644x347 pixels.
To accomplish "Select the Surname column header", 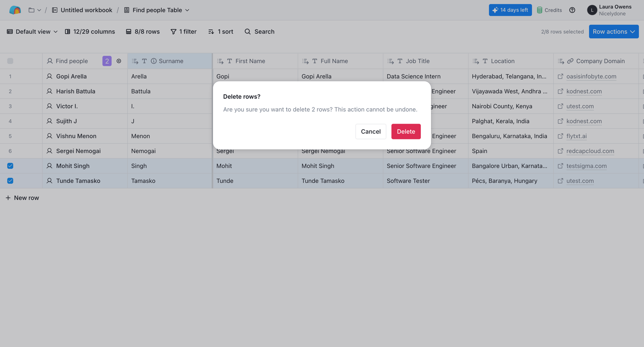I will pos(170,61).
